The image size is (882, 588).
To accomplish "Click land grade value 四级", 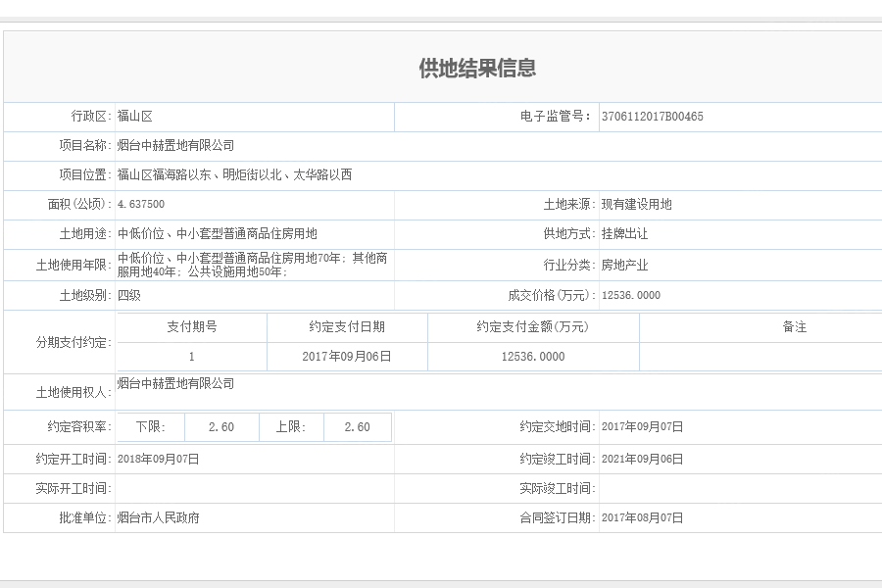I will (x=128, y=295).
